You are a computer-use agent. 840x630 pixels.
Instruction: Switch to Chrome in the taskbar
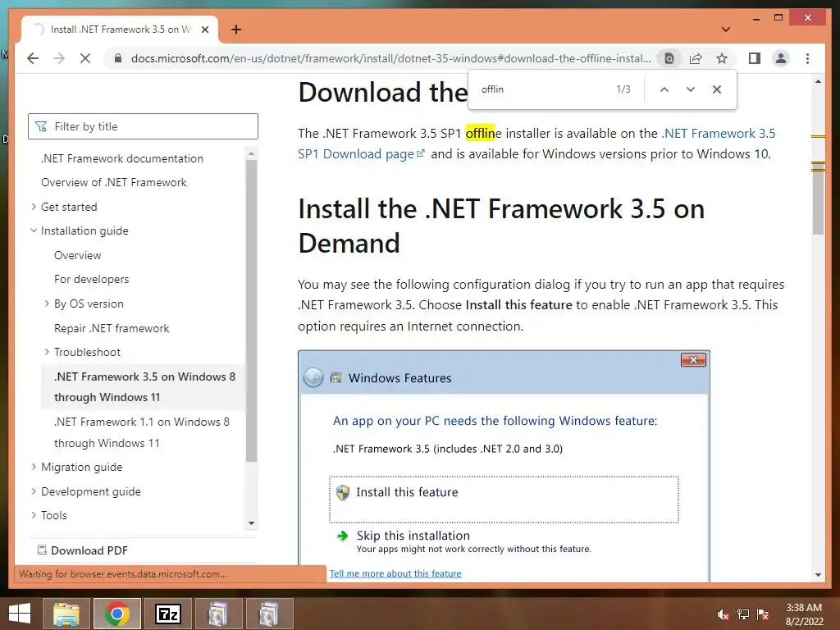[x=117, y=614]
